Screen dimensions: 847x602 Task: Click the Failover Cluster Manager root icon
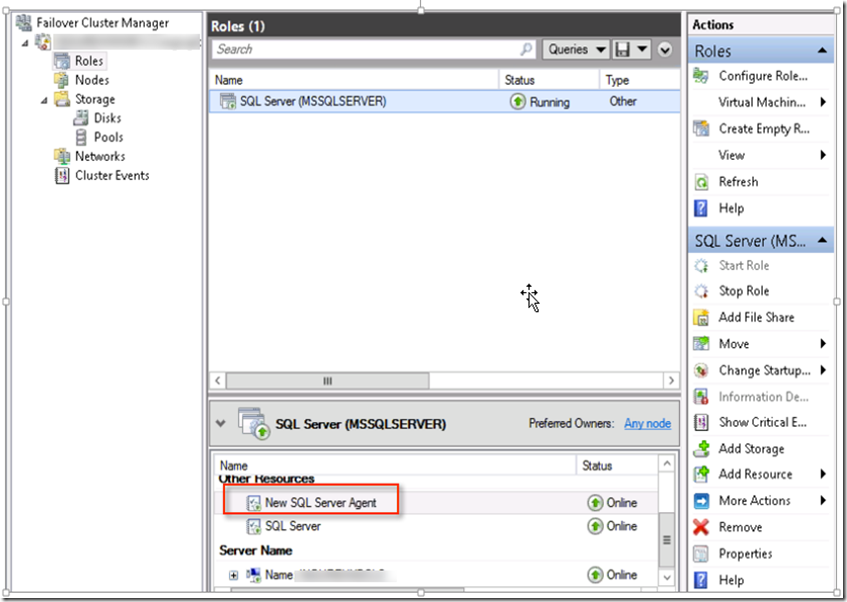(x=24, y=23)
